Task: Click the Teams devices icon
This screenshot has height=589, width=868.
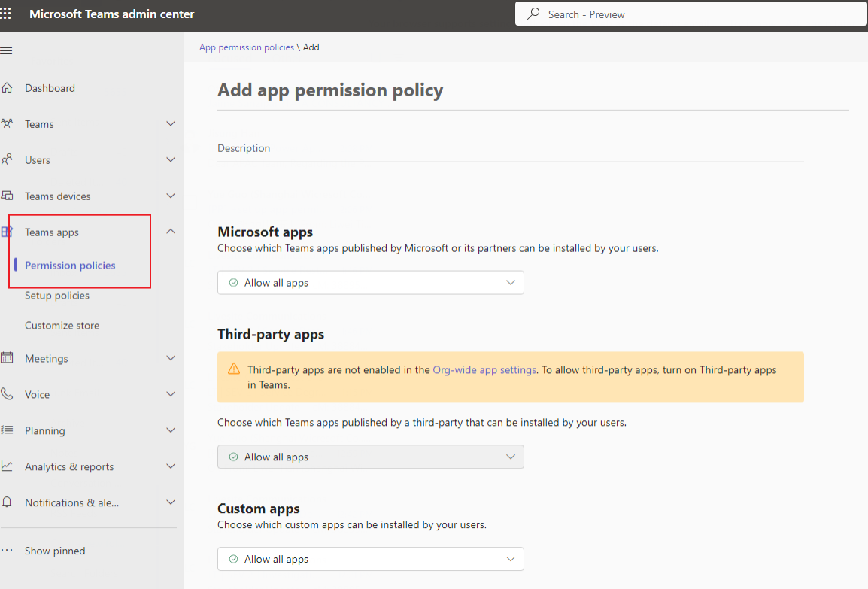Action: tap(7, 196)
